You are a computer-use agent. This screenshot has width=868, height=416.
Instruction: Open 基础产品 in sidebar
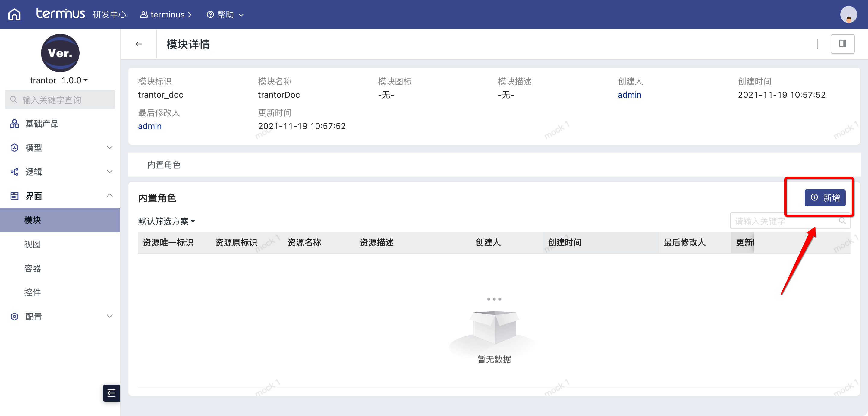tap(42, 124)
